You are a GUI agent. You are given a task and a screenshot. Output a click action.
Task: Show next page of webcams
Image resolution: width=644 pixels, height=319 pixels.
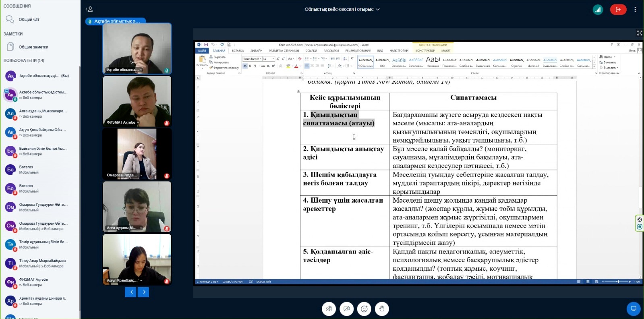(x=144, y=292)
